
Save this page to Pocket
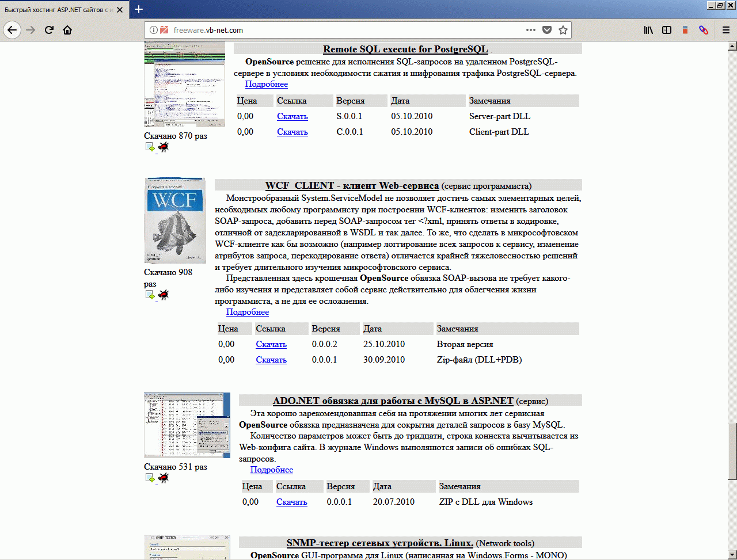tap(547, 30)
